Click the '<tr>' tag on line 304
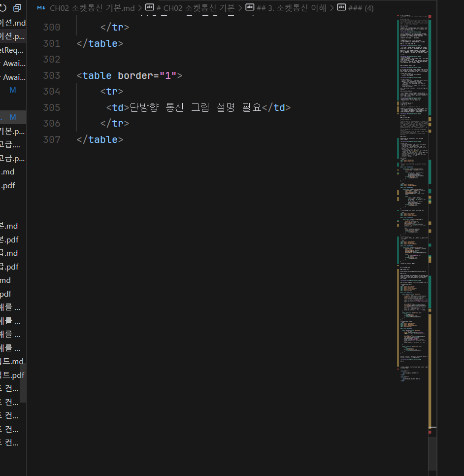Image resolution: width=464 pixels, height=476 pixels. tap(112, 91)
